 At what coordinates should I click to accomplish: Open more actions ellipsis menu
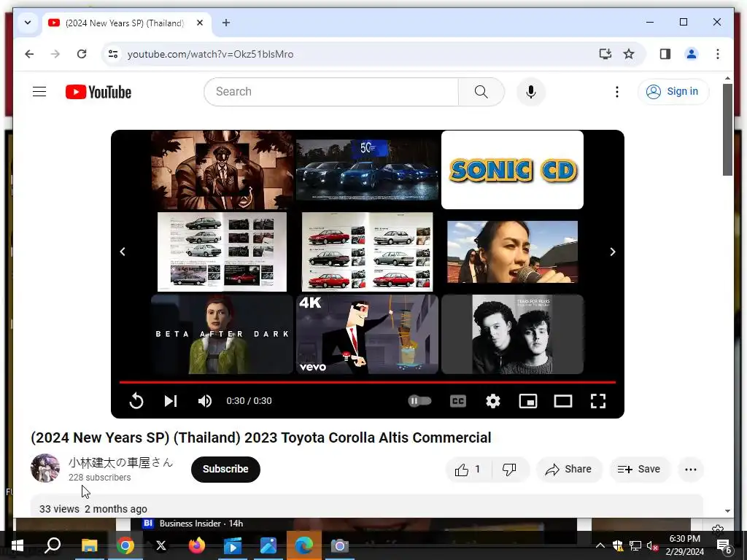pyautogui.click(x=690, y=470)
